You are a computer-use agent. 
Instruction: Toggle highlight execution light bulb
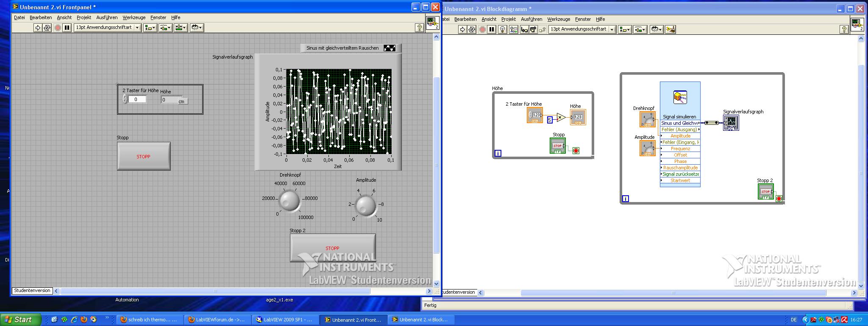coord(503,29)
